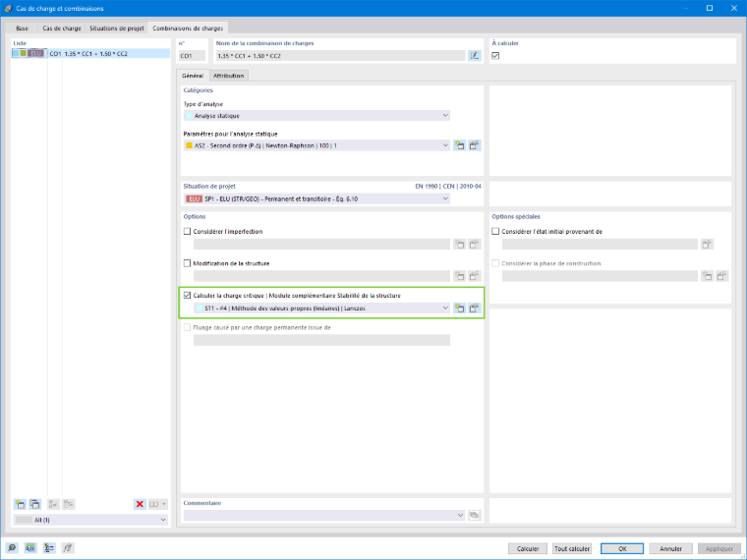Click the invert selection icon below the list
The image size is (747, 560).
coord(69,504)
